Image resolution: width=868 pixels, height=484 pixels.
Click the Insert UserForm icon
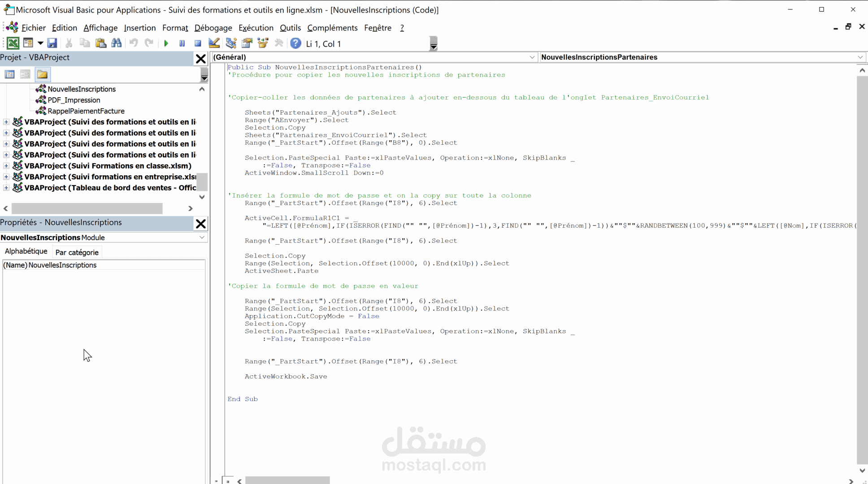pos(28,43)
